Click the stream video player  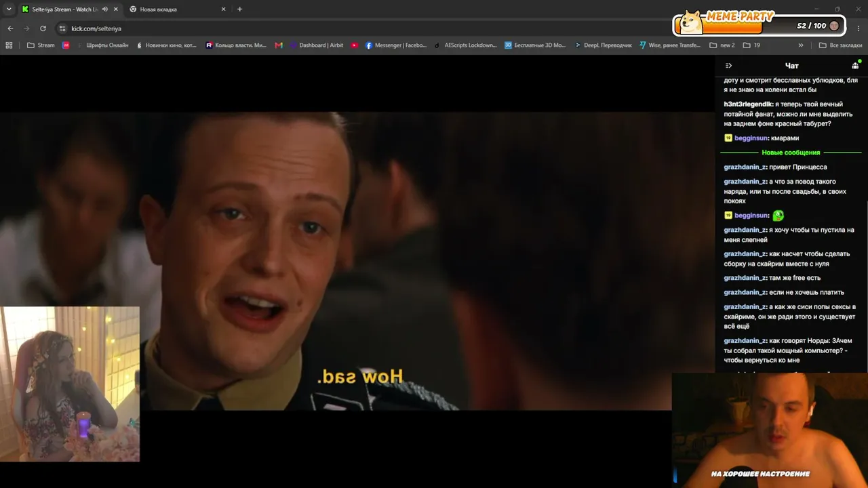357,261
